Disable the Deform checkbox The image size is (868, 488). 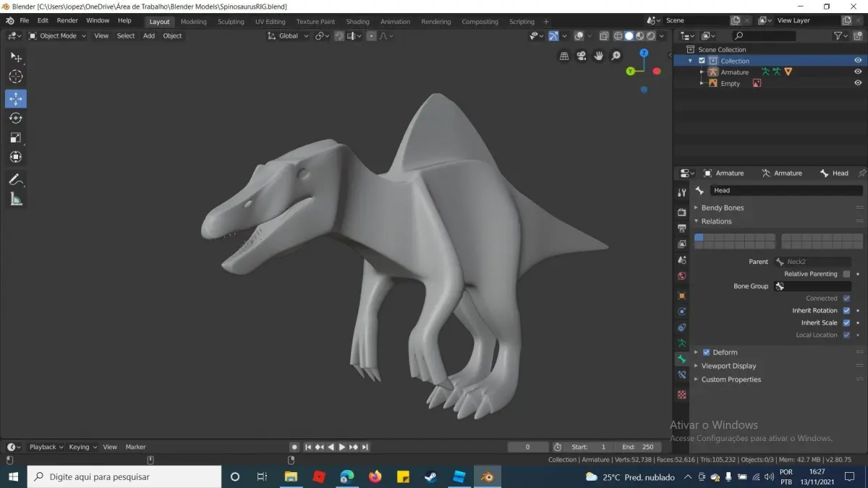[x=707, y=353]
